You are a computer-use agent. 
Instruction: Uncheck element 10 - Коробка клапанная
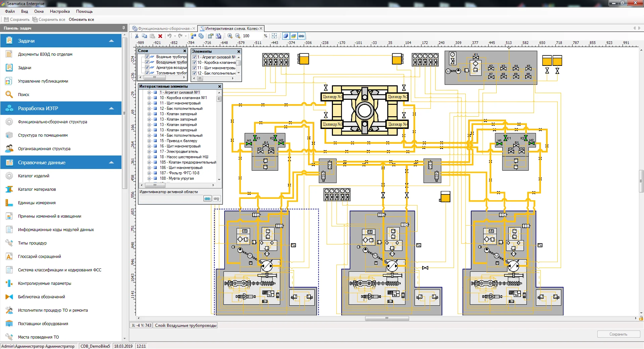click(194, 62)
